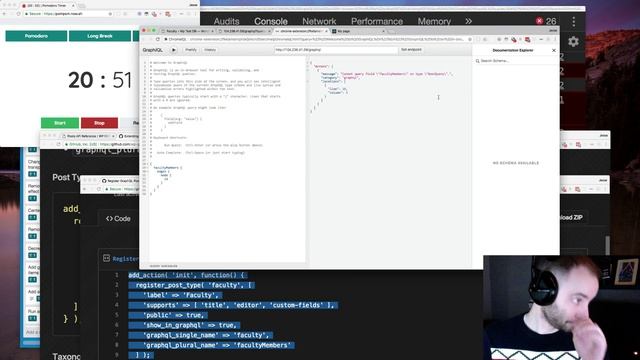This screenshot has width=640, height=360.
Task: Close the Documentation Explorer panel
Action: pyautogui.click(x=554, y=50)
